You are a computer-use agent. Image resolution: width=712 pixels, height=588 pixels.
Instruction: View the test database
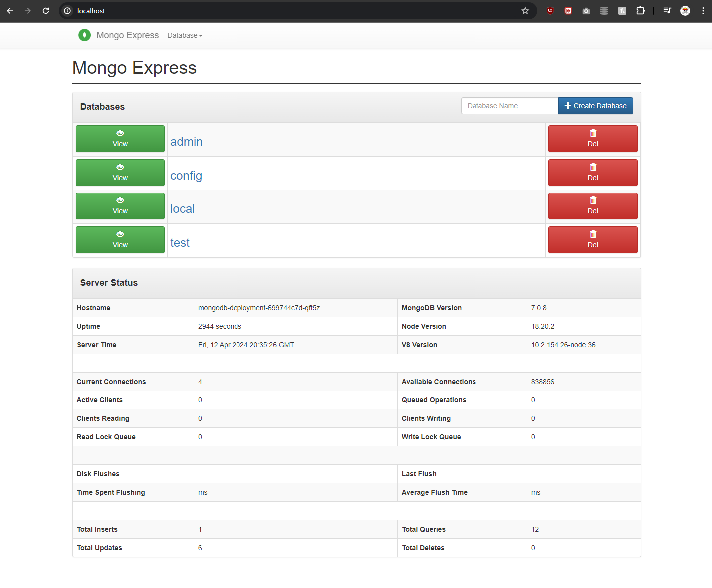pos(120,240)
